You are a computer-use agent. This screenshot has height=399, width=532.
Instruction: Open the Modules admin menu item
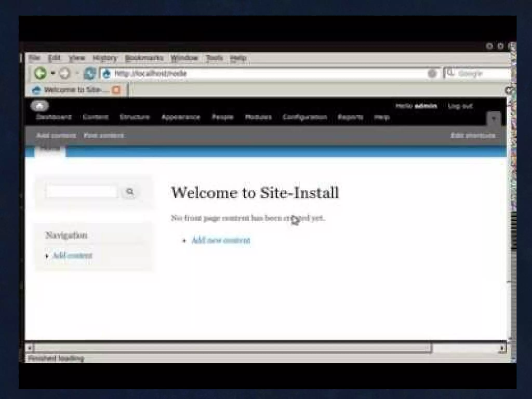click(x=258, y=117)
